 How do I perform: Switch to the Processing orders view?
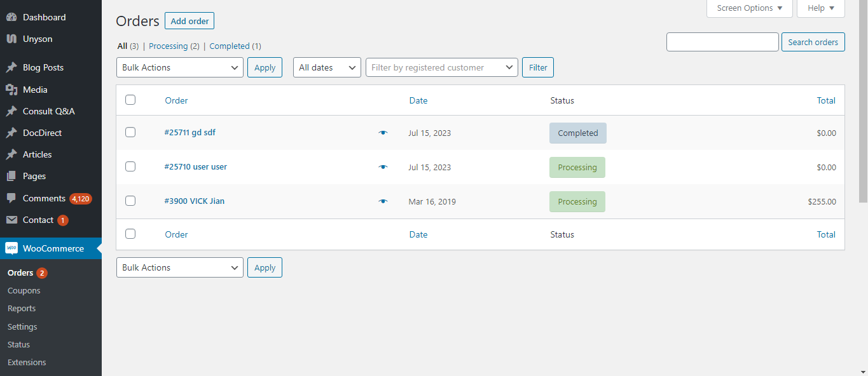point(168,46)
